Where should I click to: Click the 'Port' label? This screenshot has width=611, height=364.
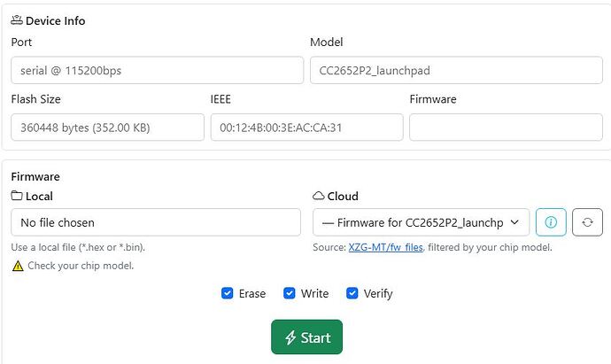point(21,43)
